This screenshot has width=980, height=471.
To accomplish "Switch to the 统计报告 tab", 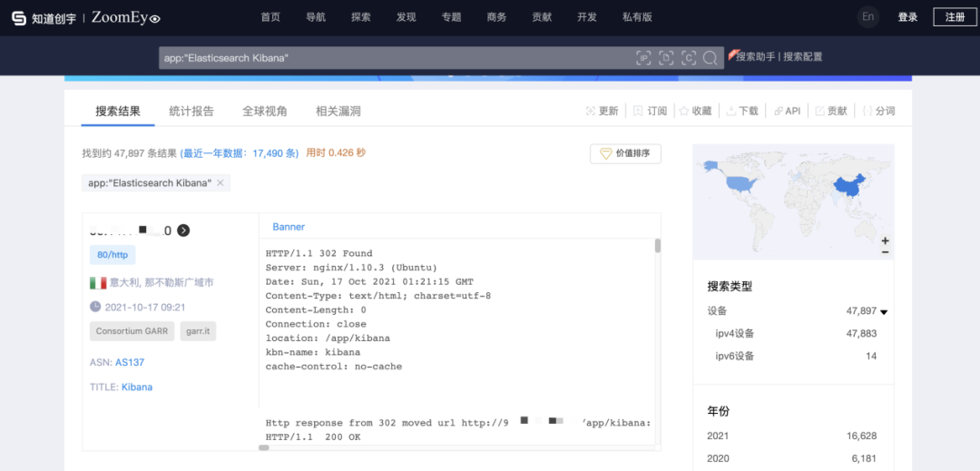I will (191, 112).
